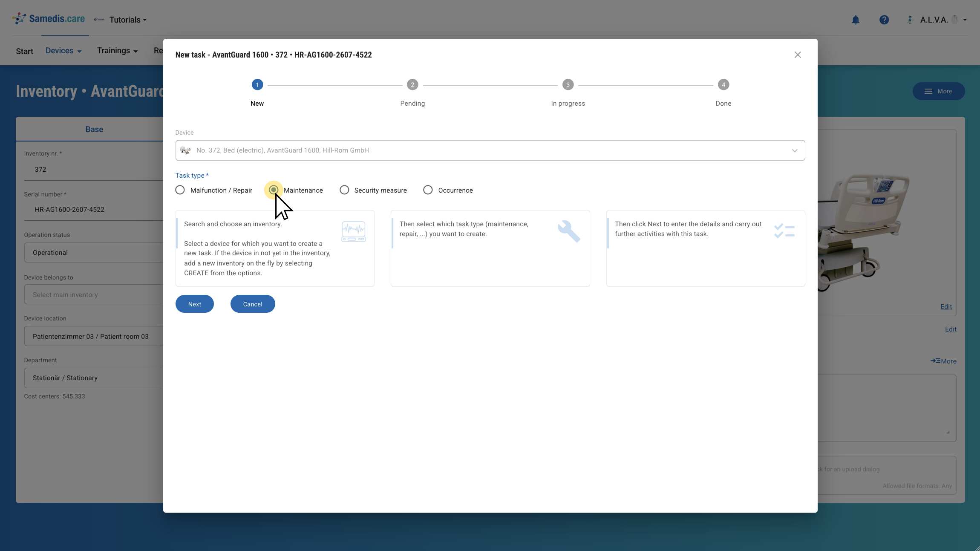This screenshot has width=980, height=551.
Task: Click step 3 In progress circle
Action: tap(568, 85)
